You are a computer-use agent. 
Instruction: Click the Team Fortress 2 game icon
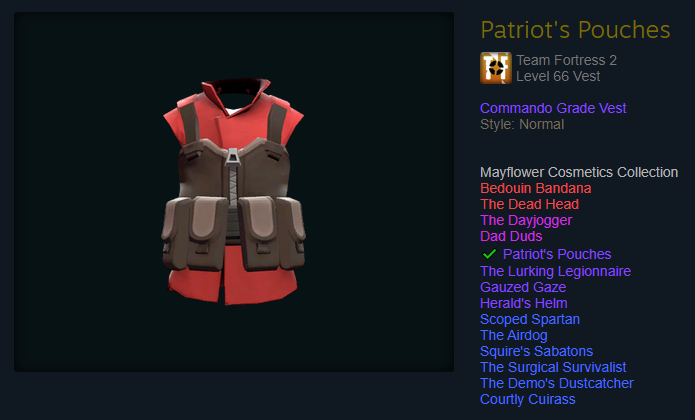pyautogui.click(x=496, y=68)
